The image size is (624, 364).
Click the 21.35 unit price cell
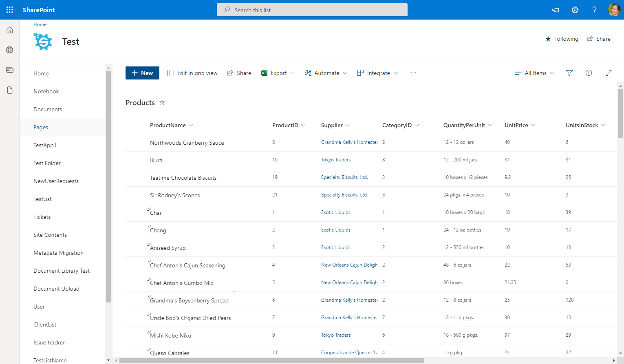pyautogui.click(x=510, y=282)
